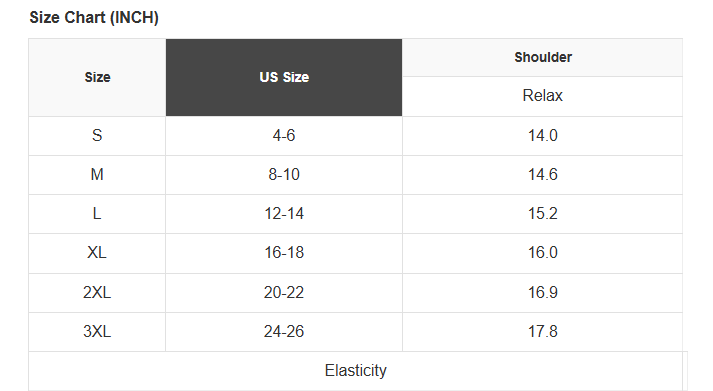713x391 pixels.
Task: Select the 3XL size row label
Action: (97, 331)
